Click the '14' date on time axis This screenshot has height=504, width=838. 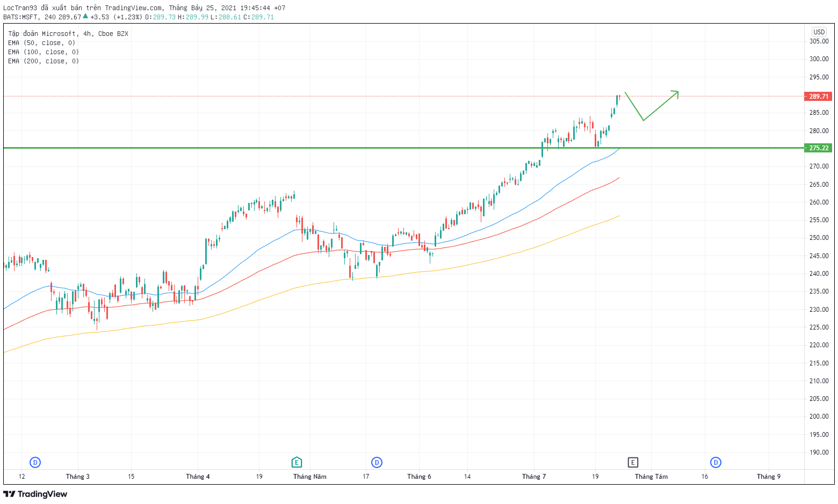[467, 477]
